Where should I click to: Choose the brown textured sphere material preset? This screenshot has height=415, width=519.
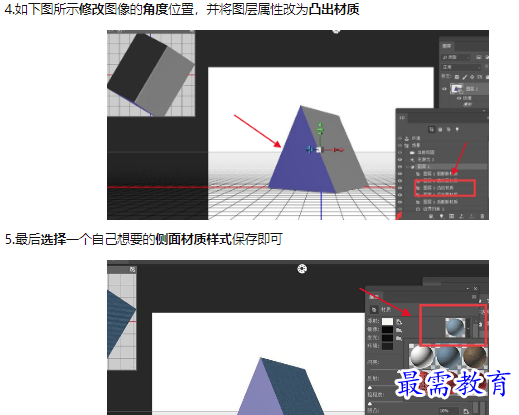[475, 356]
